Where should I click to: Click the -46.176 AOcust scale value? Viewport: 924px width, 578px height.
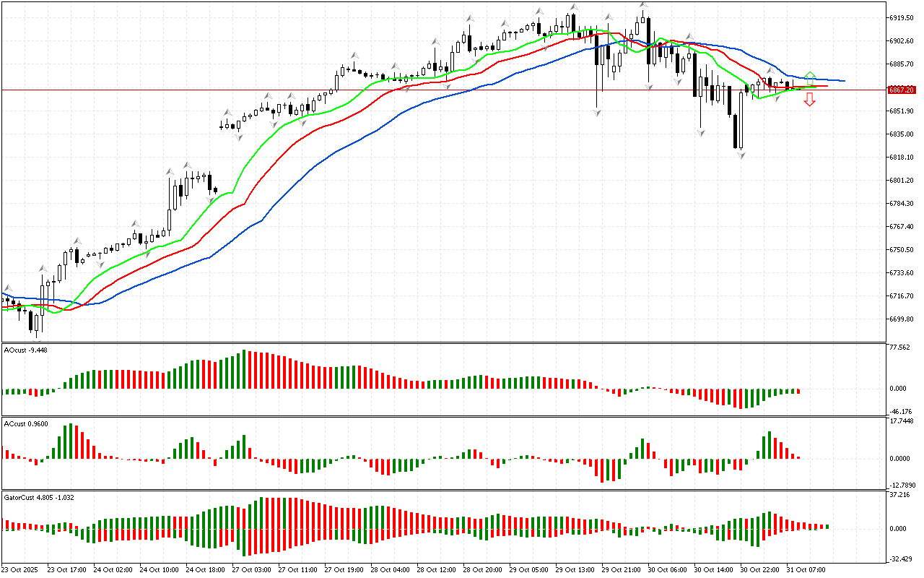point(900,411)
